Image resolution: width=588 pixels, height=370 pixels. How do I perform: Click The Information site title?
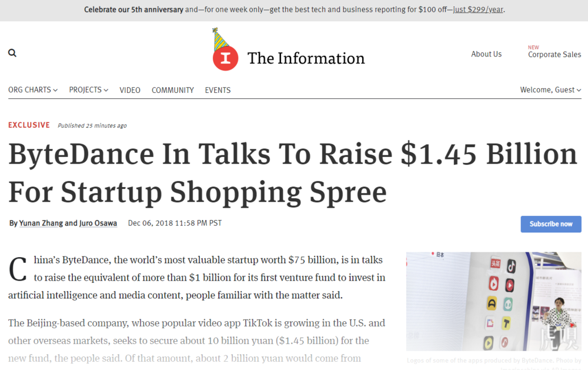[306, 58]
